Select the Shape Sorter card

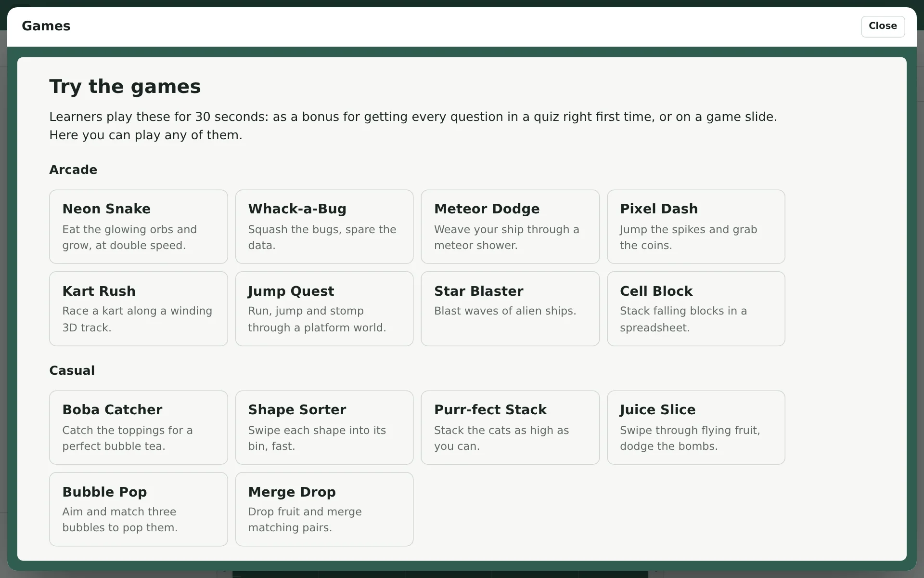point(324,427)
